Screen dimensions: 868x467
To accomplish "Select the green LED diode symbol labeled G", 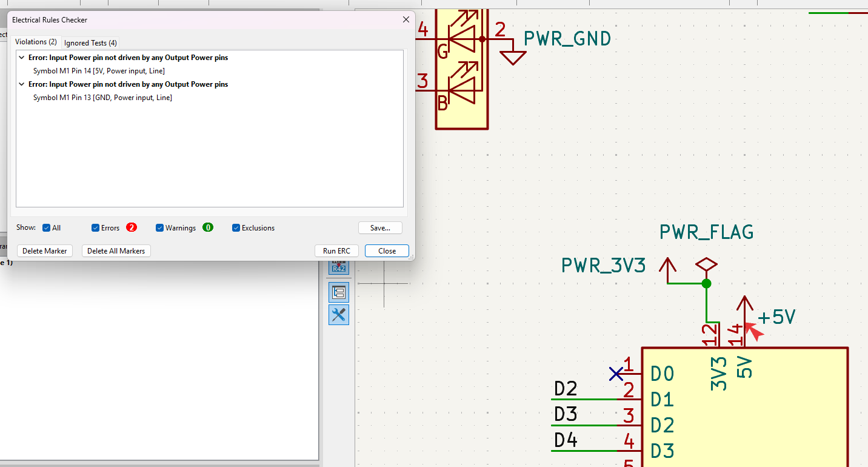I will [462, 40].
